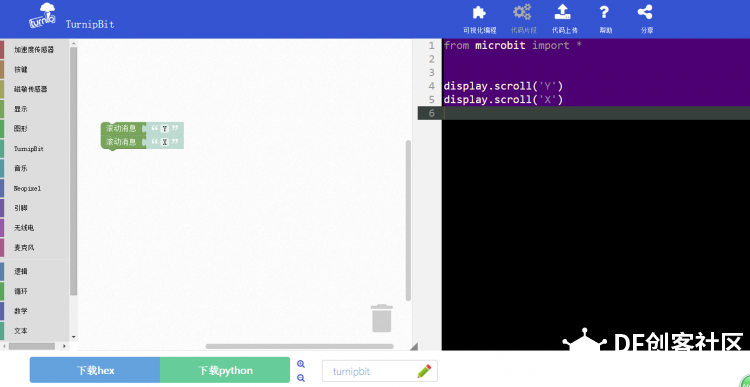Select the second 滚动消息 block (X)

click(x=121, y=142)
